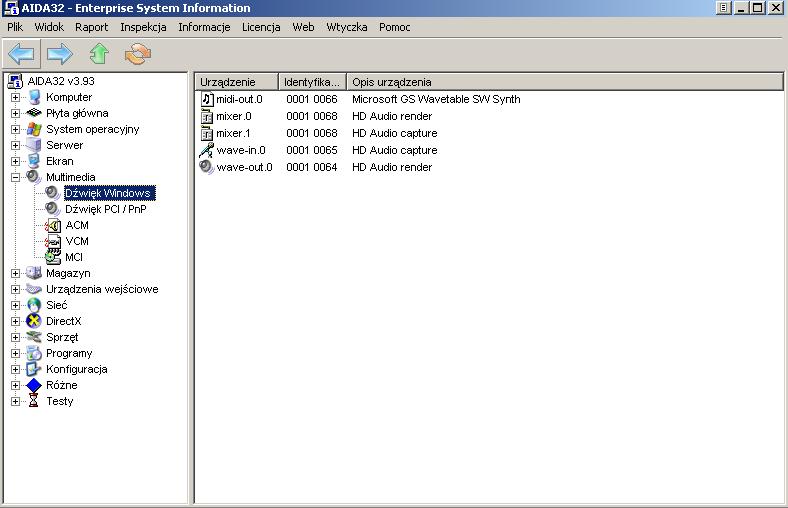Viewport: 788px width, 508px height.
Task: Select the midi-out.0 music note icon
Action: tap(207, 99)
